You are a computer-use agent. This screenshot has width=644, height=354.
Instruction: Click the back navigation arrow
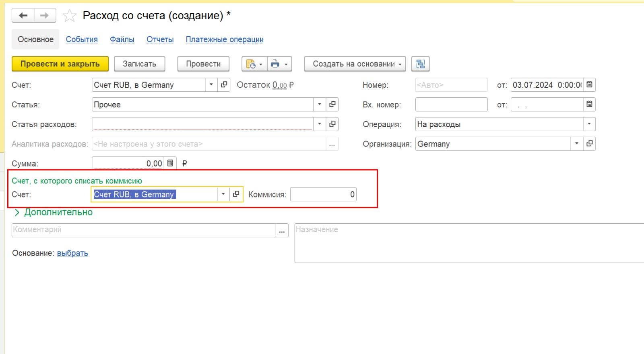click(23, 16)
